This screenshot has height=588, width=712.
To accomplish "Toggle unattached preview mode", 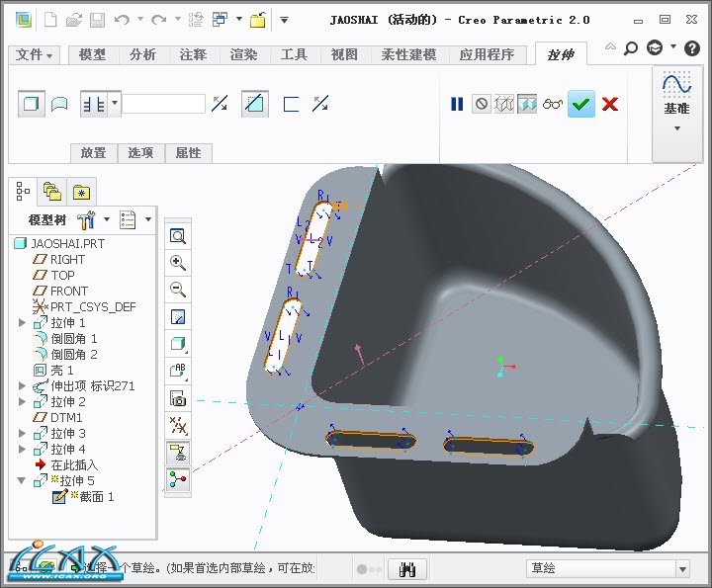I will (x=504, y=104).
